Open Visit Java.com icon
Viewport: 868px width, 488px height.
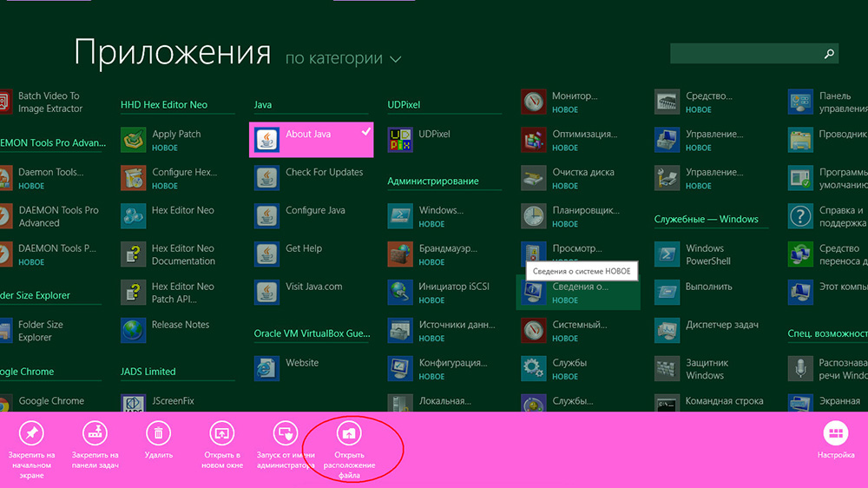266,293
